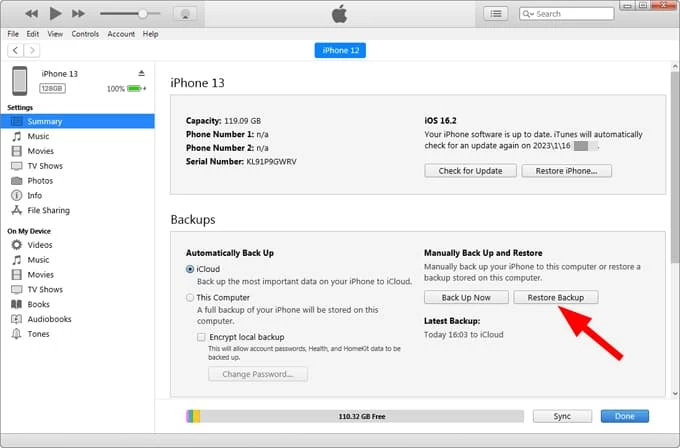The width and height of the screenshot is (680, 448).
Task: Navigate forward with the right chevron
Action: 32,50
